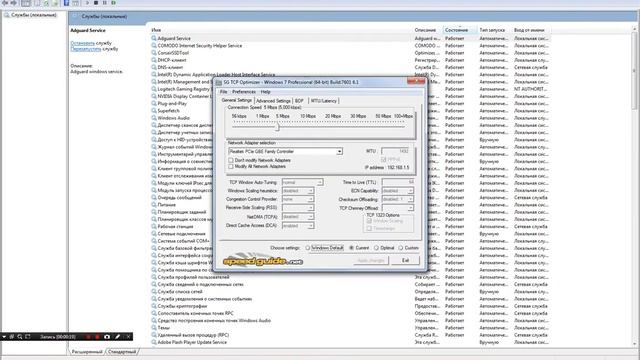The width and height of the screenshot is (640, 360).
Task: Switch to the BDP tab
Action: point(299,101)
